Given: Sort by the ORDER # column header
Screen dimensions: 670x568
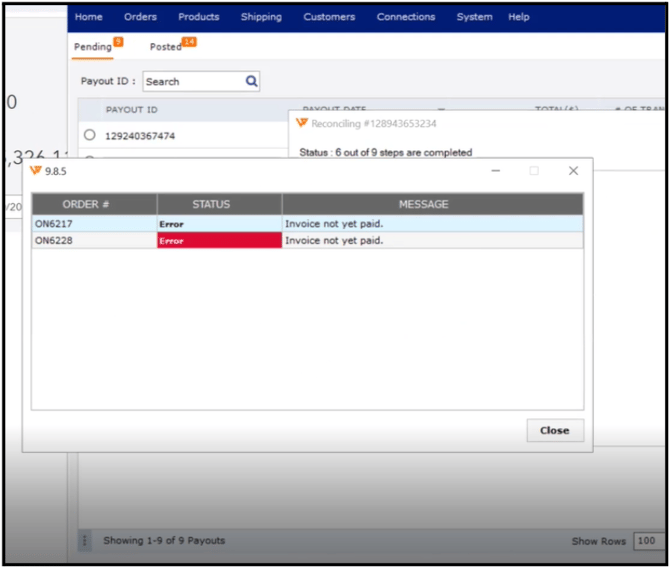Looking at the screenshot, I should click(x=93, y=204).
